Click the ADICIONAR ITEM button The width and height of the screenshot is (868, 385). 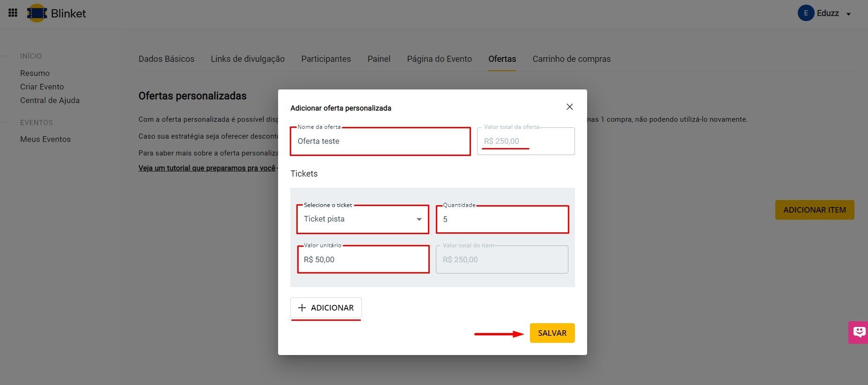click(x=814, y=210)
